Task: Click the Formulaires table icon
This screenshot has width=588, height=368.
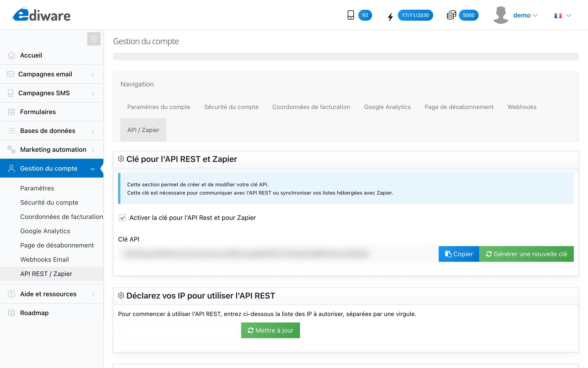Action: point(11,112)
